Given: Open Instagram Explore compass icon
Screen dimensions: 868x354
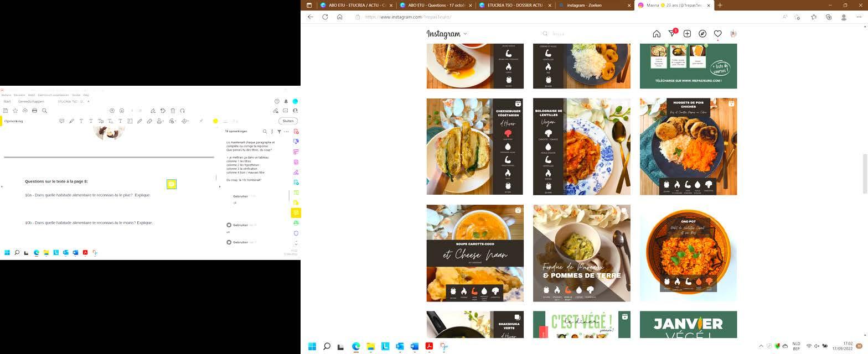Looking at the screenshot, I should point(702,34).
